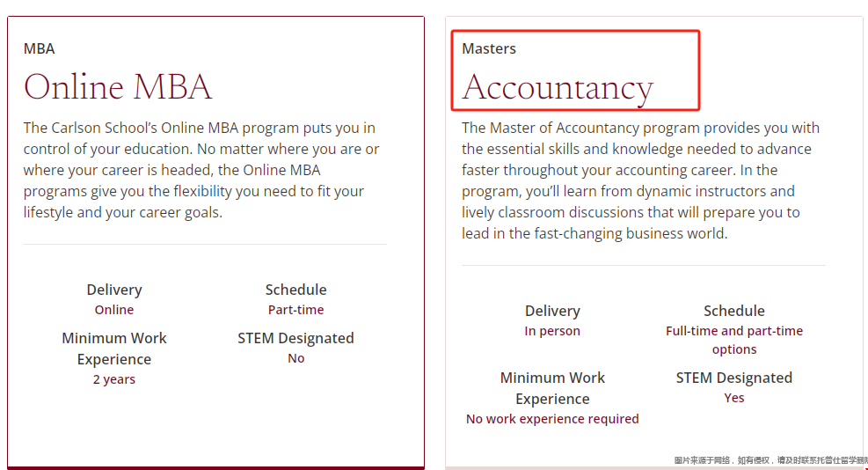Open the Accountancy program heading
The height and width of the screenshot is (470, 868).
tap(558, 89)
